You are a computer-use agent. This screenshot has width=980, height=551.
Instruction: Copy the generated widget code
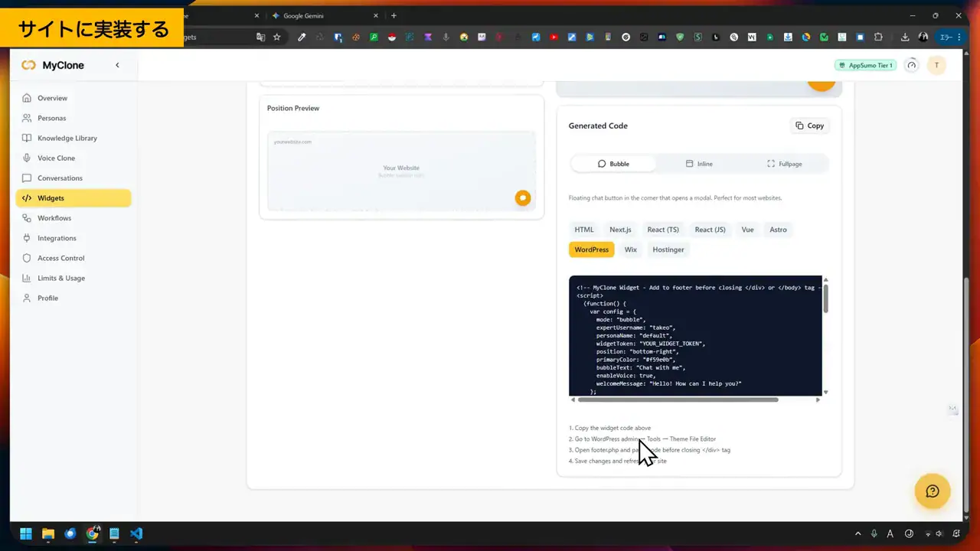[x=809, y=126]
